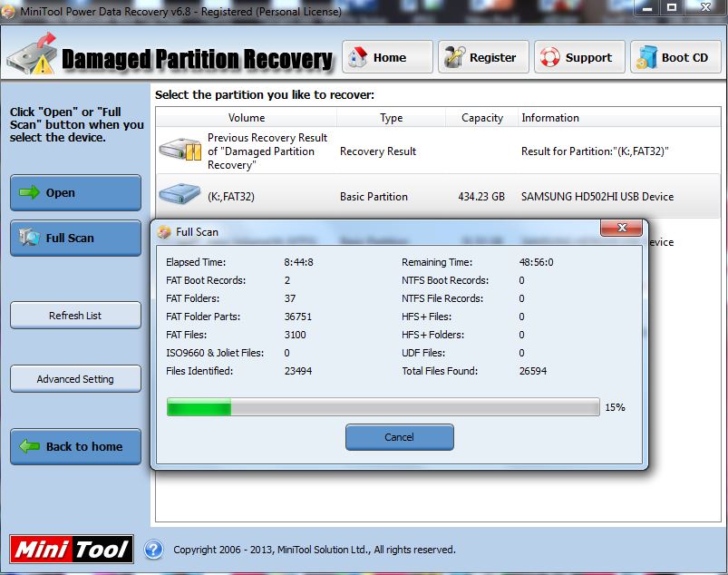Cancel the running full scan
This screenshot has height=575, width=728.
399,437
